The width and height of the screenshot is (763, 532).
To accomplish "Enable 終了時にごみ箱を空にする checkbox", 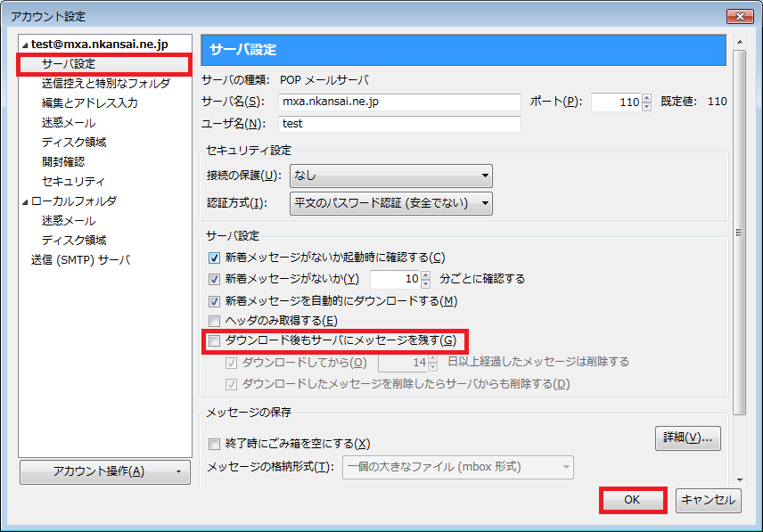I will 214,444.
